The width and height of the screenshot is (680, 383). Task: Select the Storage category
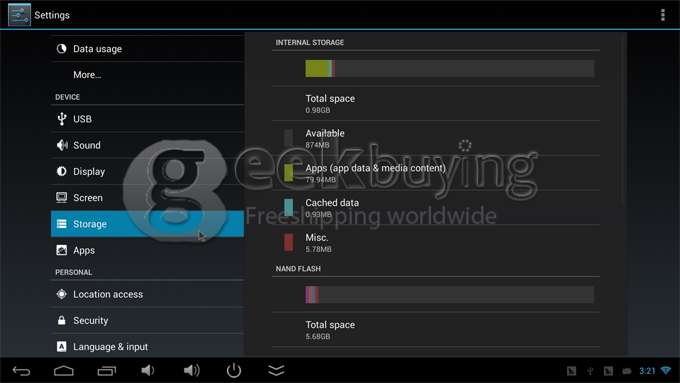[x=147, y=224]
